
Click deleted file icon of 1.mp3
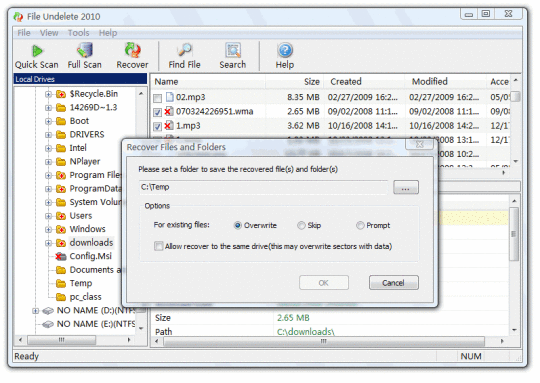[168, 126]
